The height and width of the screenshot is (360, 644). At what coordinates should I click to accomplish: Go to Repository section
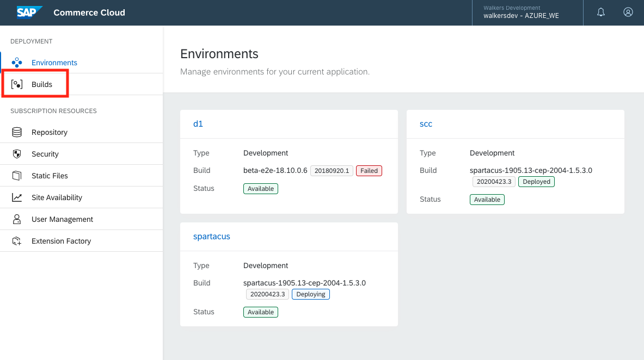pos(82,132)
